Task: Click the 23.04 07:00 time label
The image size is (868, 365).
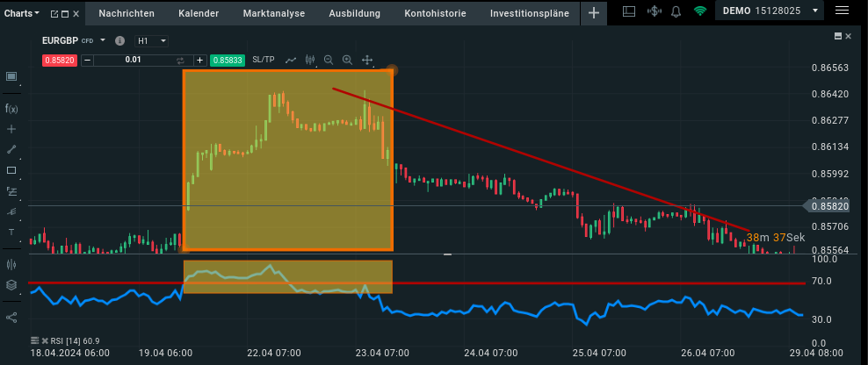Action: click(380, 353)
